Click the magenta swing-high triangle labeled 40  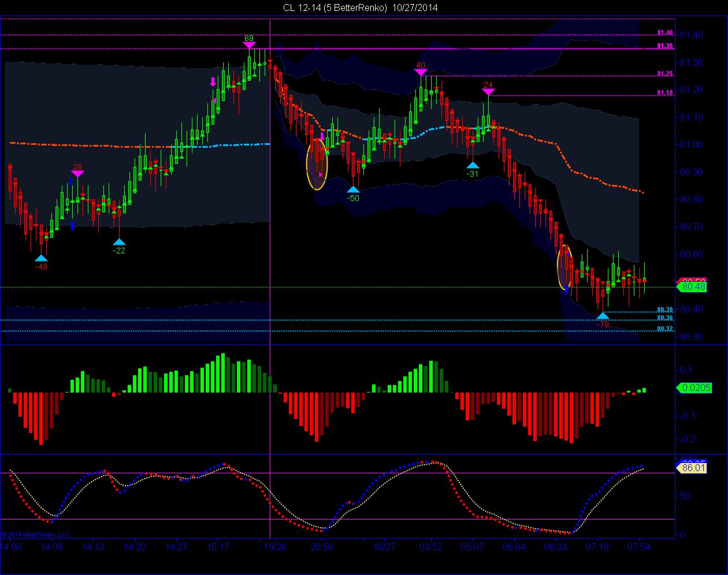click(x=421, y=72)
